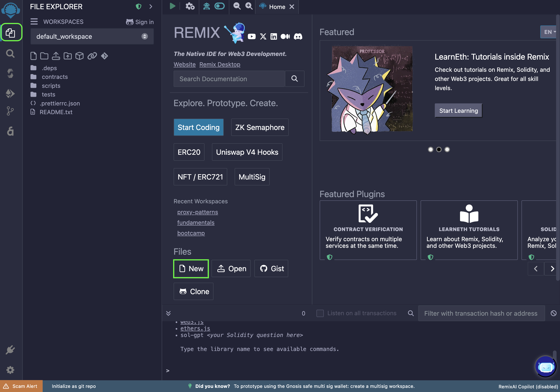560x392 pixels.
Task: Click New file button under Files
Action: [x=191, y=269]
